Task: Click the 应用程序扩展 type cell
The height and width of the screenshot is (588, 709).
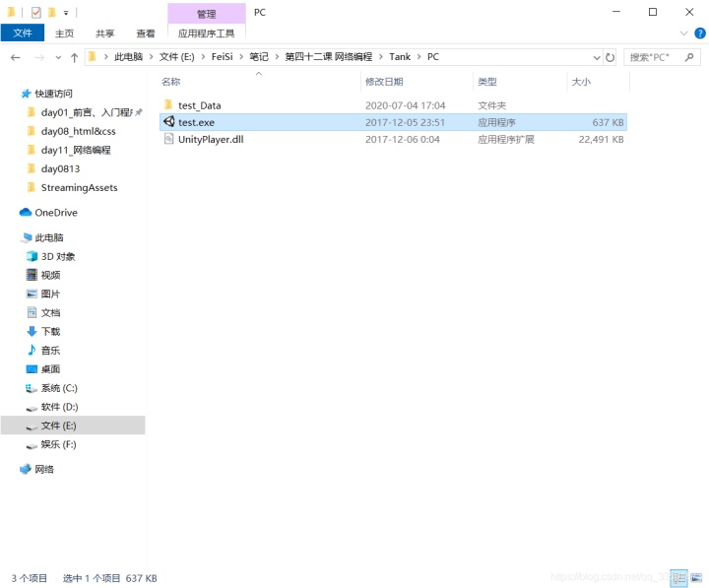Action: point(506,139)
